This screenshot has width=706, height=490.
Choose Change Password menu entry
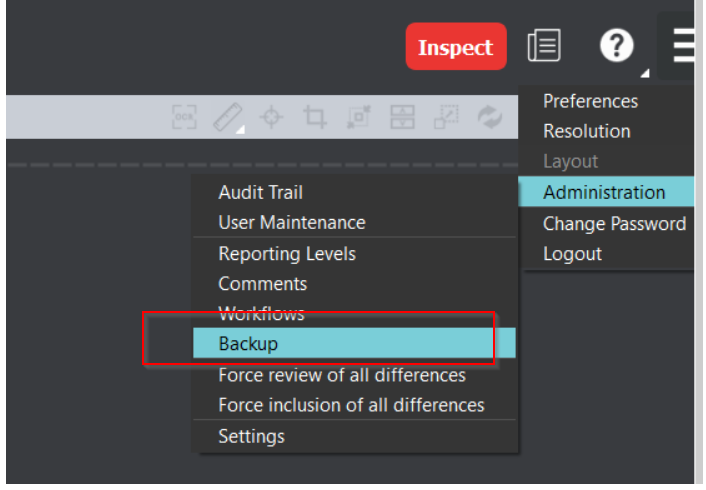tap(613, 223)
